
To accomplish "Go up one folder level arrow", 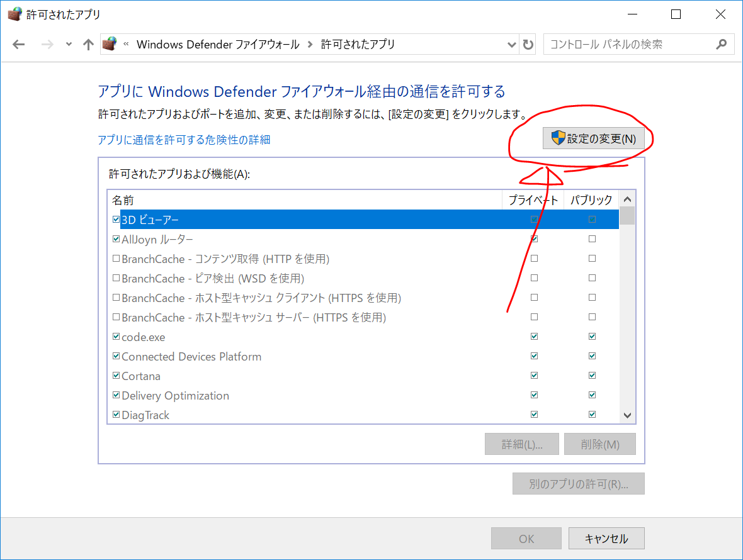I will 88,45.
